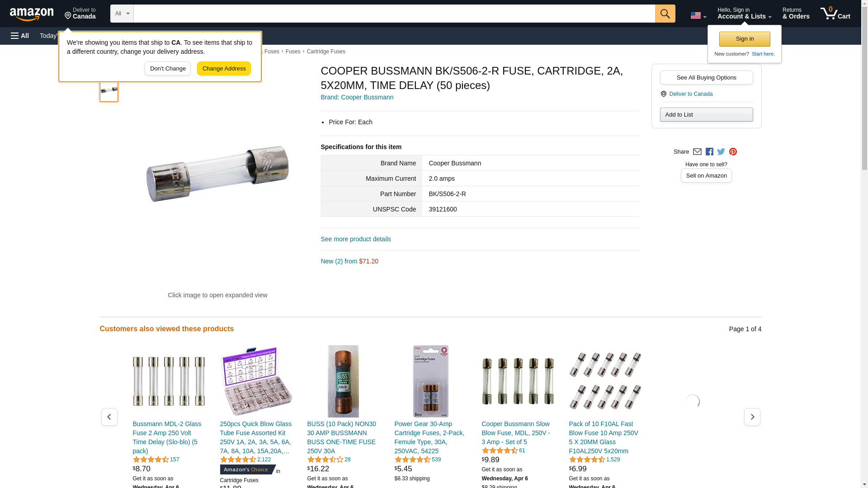Open See more product details link

356,239
